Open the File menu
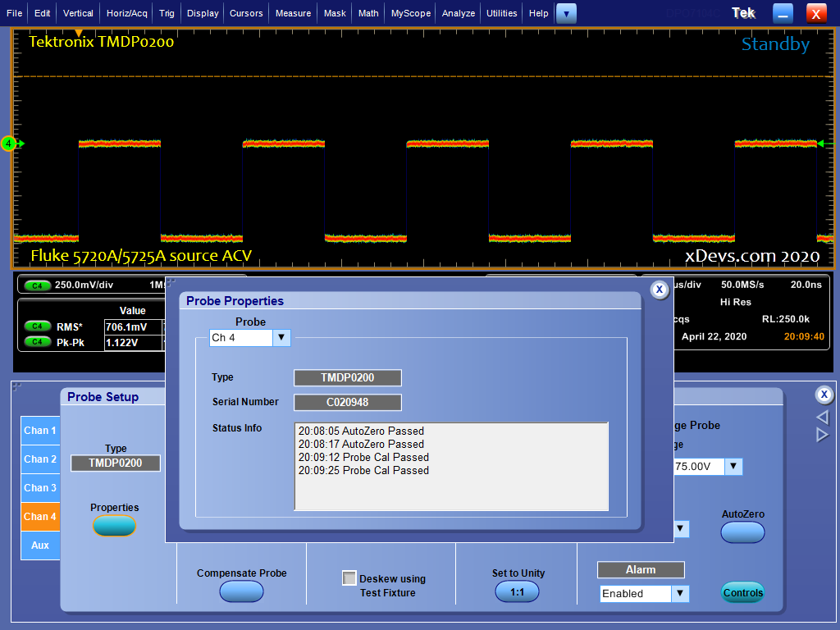Screen dimensions: 840x630 click(15, 13)
